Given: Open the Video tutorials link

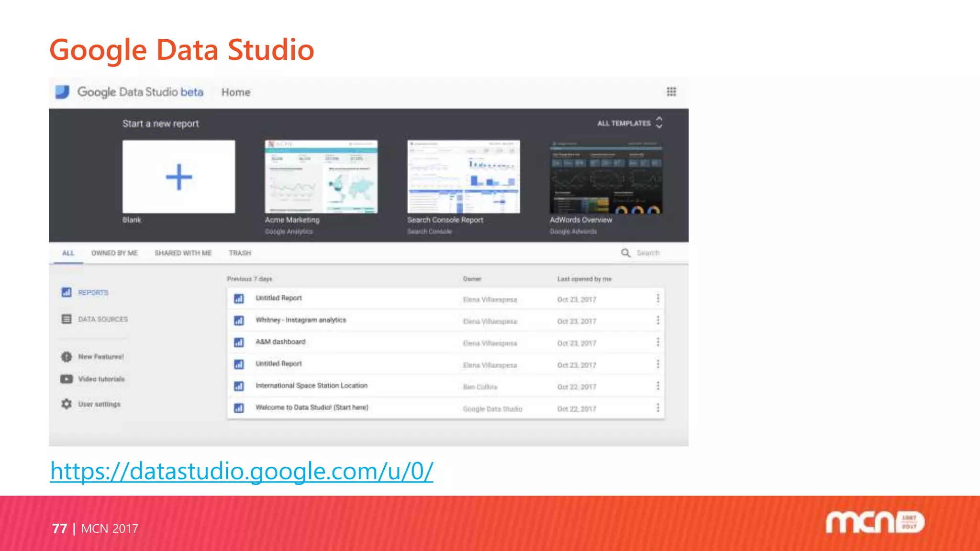Looking at the screenshot, I should pos(101,379).
